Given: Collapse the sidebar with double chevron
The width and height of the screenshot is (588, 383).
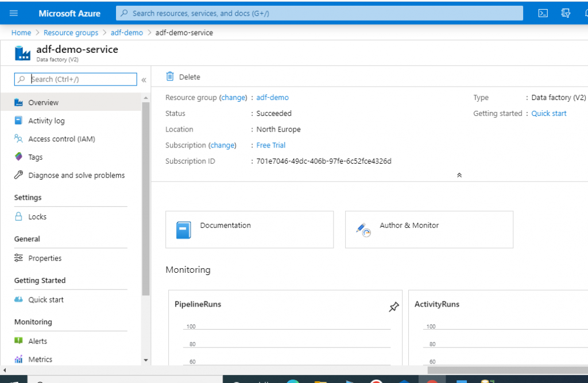Looking at the screenshot, I should point(144,79).
